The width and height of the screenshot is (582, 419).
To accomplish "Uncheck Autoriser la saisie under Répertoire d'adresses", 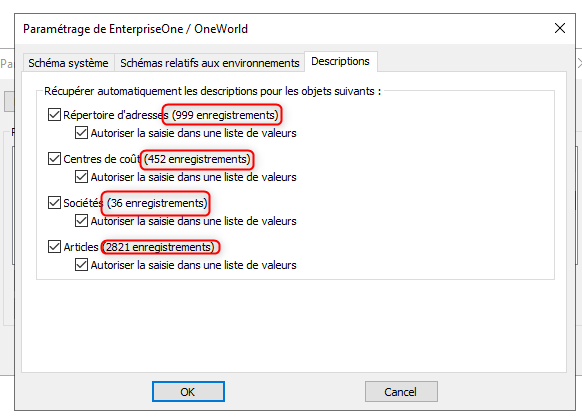I will coord(81,133).
